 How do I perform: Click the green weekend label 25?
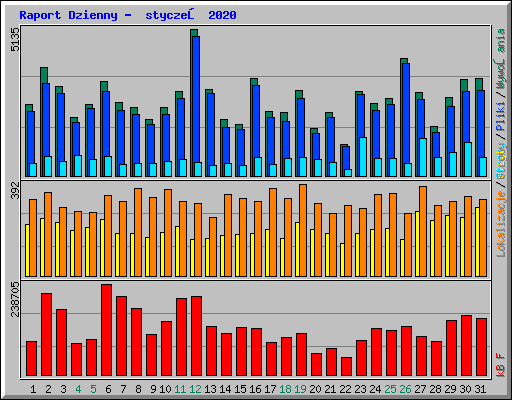click(390, 389)
